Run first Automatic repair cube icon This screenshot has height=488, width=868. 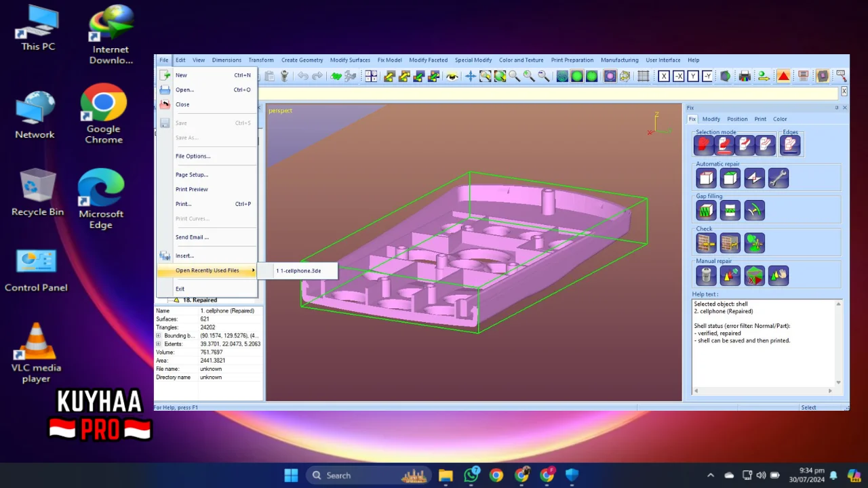click(x=706, y=178)
